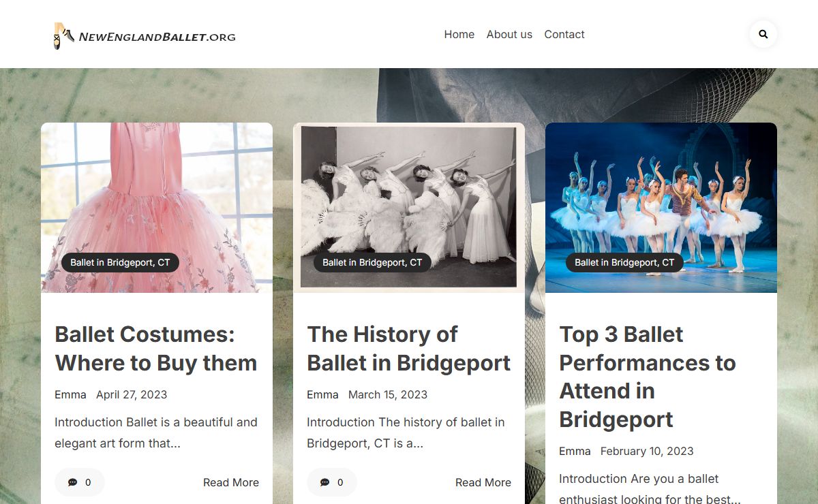Open Ballet Costumes: Where to Buy them
Image resolution: width=818 pixels, height=504 pixels.
pos(156,349)
